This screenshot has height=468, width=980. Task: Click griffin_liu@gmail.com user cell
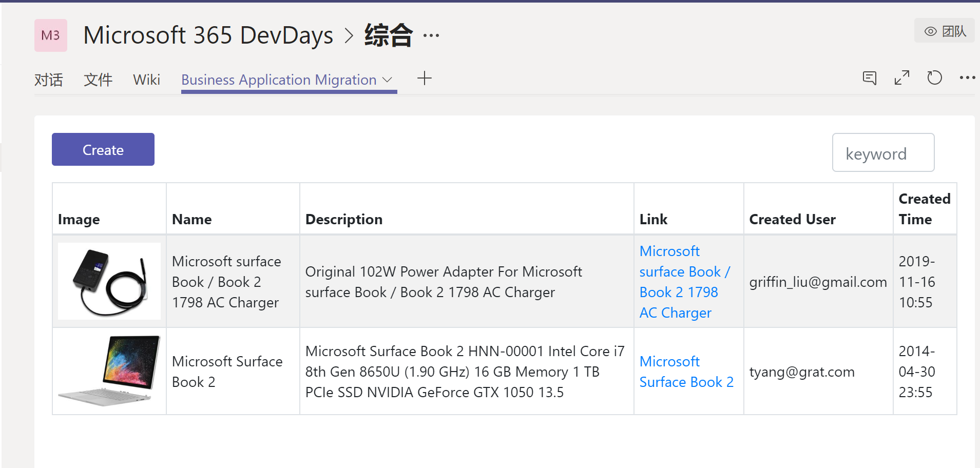[818, 282]
